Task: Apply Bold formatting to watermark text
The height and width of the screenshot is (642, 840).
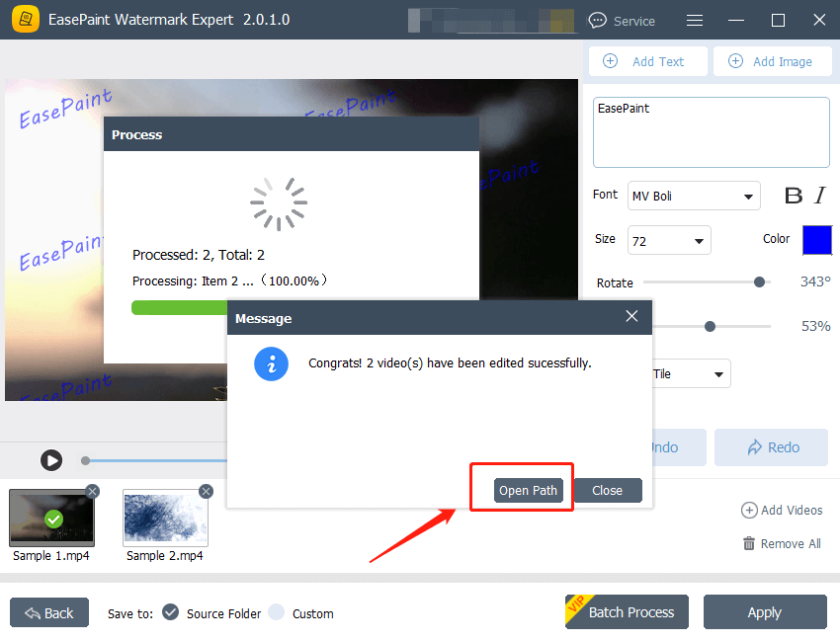Action: click(795, 196)
